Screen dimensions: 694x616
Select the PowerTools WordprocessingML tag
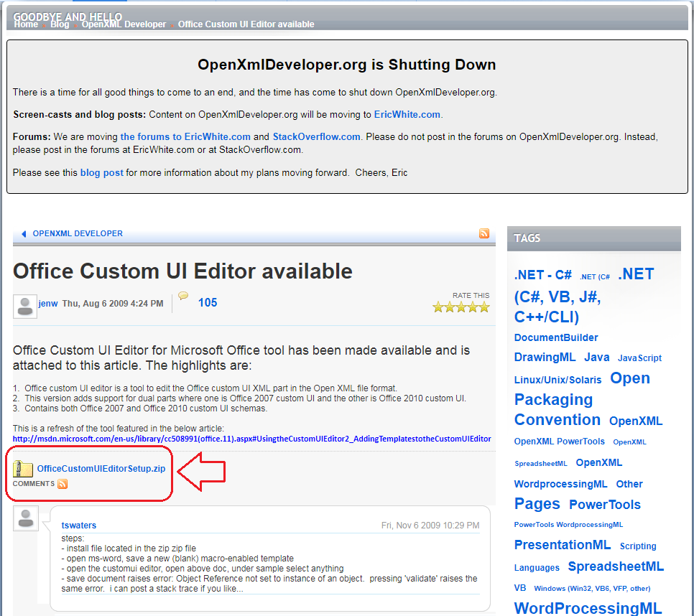568,525
